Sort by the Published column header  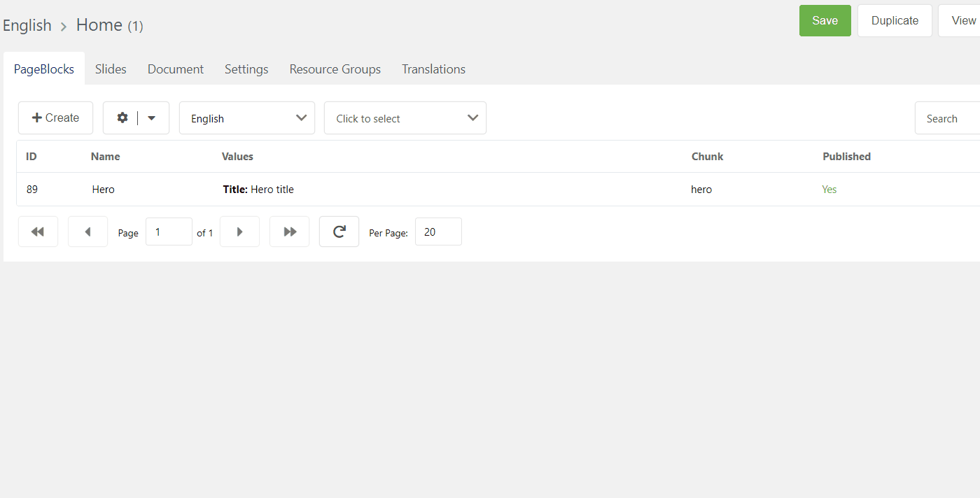tap(846, 157)
